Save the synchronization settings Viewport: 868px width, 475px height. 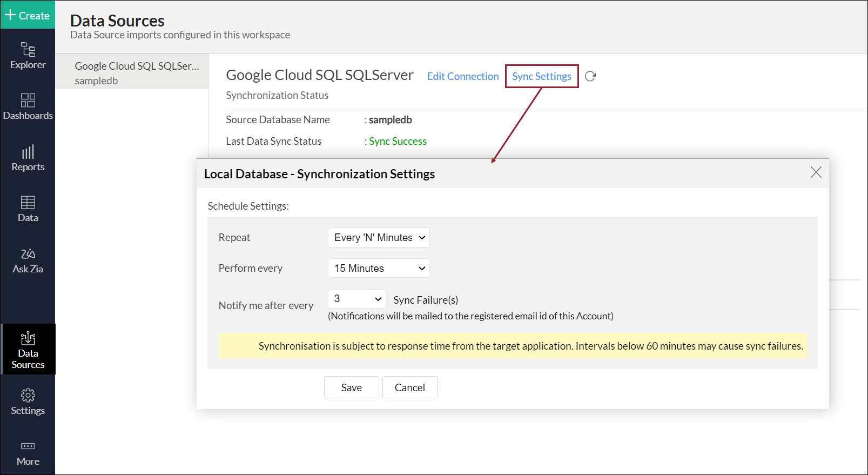click(x=351, y=387)
